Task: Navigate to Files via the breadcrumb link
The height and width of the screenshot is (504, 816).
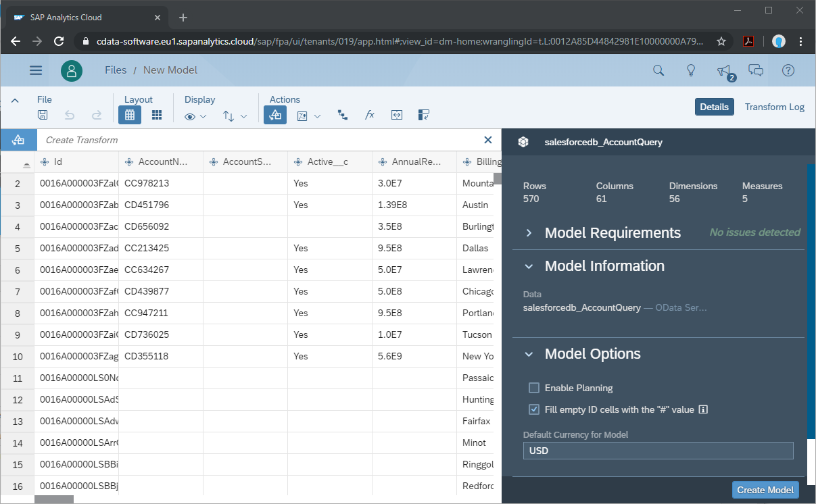Action: [115, 70]
